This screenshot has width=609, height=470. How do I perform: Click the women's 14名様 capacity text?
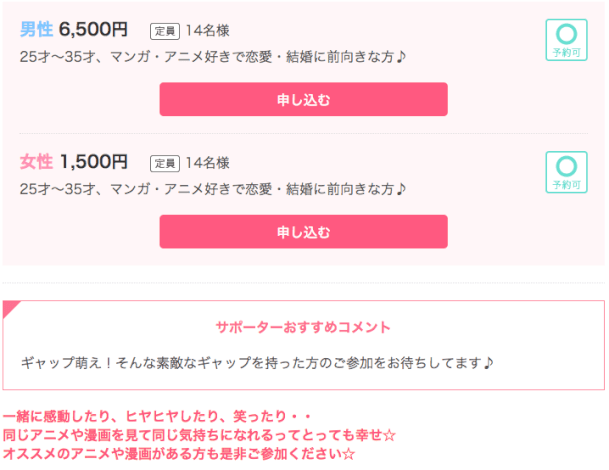tap(207, 163)
